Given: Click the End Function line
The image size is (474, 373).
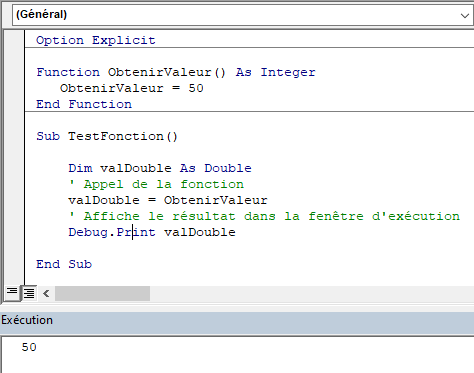Looking at the screenshot, I should (84, 104).
